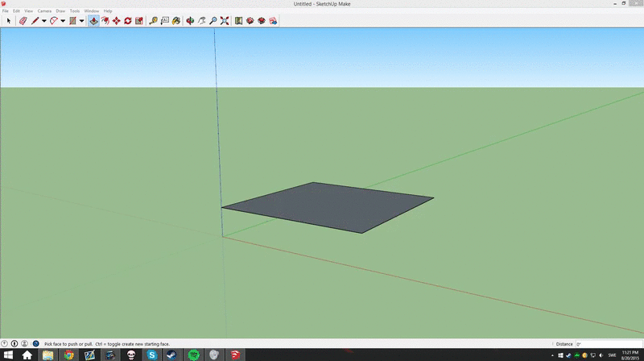The width and height of the screenshot is (644, 361).
Task: Launch Chrome from the taskbar
Action: 68,355
